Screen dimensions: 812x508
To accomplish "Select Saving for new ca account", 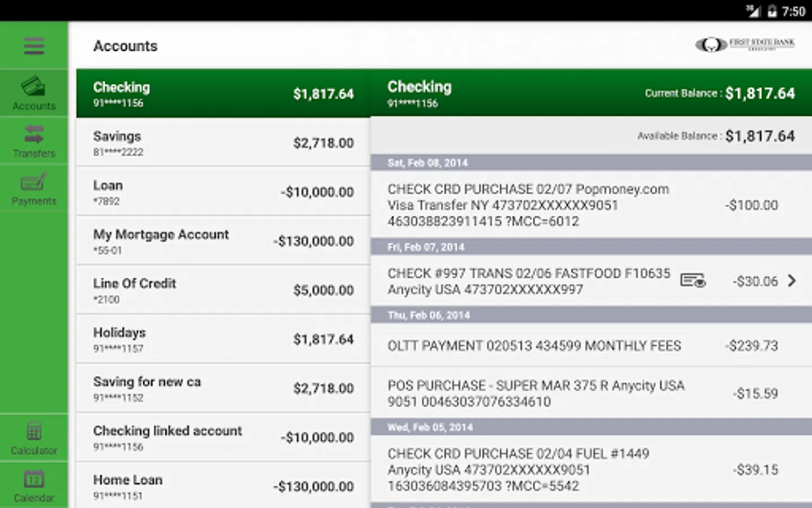I will coord(223,388).
